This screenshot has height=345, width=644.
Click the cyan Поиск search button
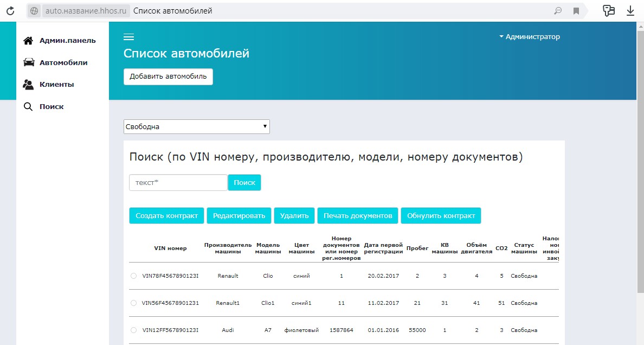pos(244,183)
